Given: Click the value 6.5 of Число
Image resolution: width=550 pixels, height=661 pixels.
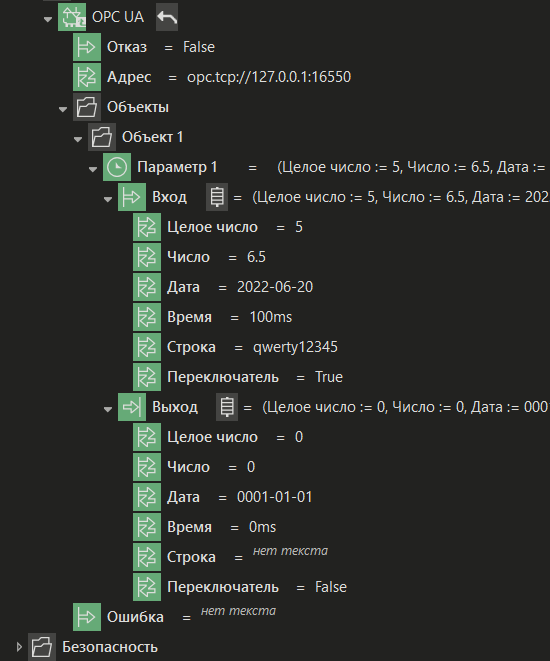Looking at the screenshot, I should (x=256, y=257).
